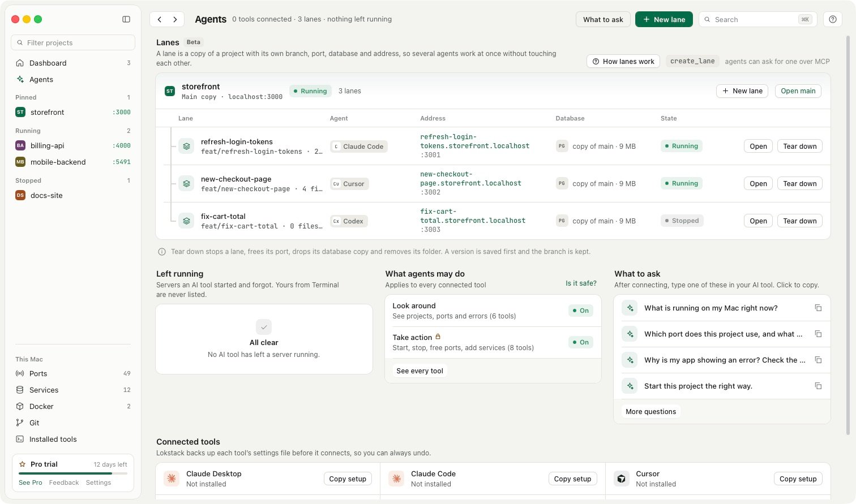
Task: Go forward with the right chevron
Action: point(175,19)
